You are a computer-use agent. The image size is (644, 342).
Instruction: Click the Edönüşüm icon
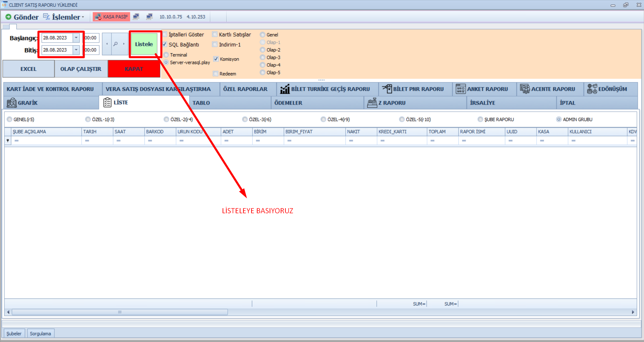pyautogui.click(x=592, y=89)
